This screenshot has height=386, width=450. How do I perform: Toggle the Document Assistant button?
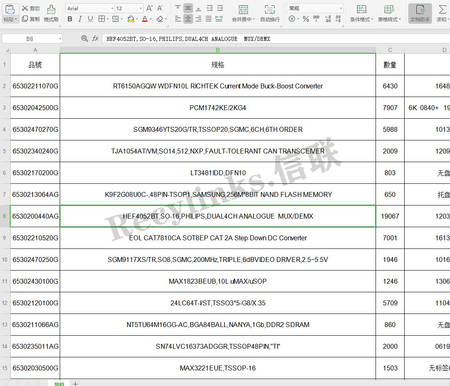[x=420, y=13]
